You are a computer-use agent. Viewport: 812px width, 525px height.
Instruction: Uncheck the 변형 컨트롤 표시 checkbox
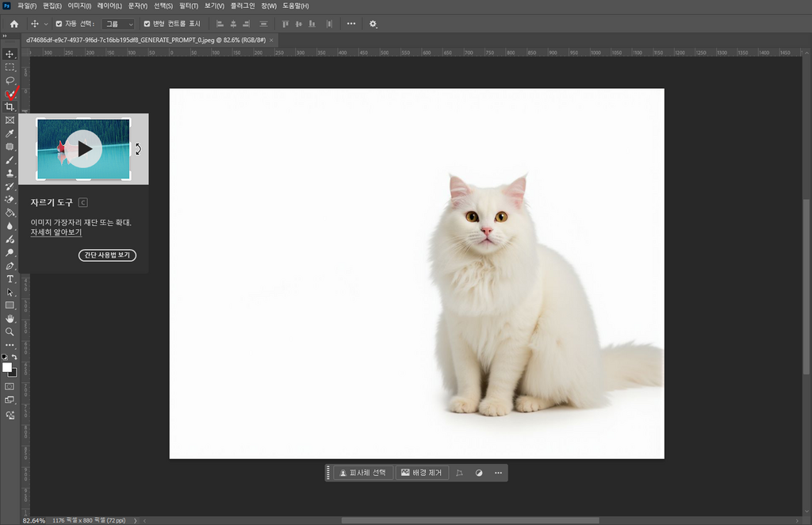pos(147,24)
